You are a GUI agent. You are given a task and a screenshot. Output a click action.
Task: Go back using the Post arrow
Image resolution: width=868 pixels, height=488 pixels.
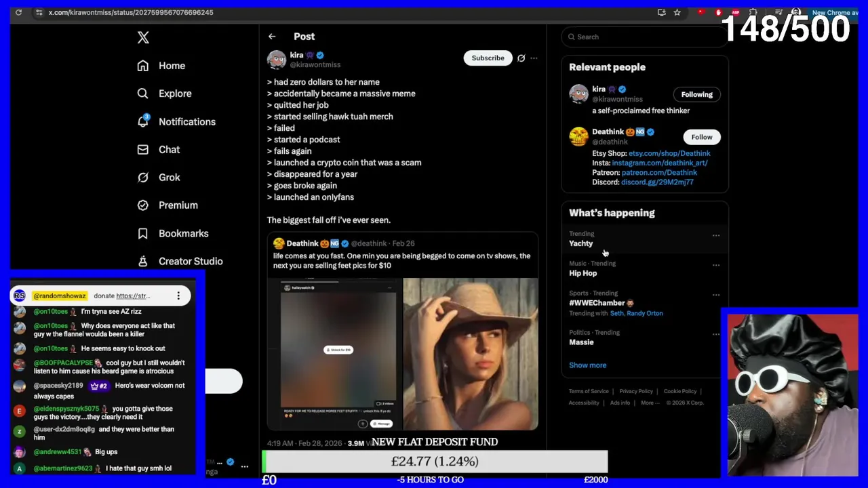click(x=272, y=37)
